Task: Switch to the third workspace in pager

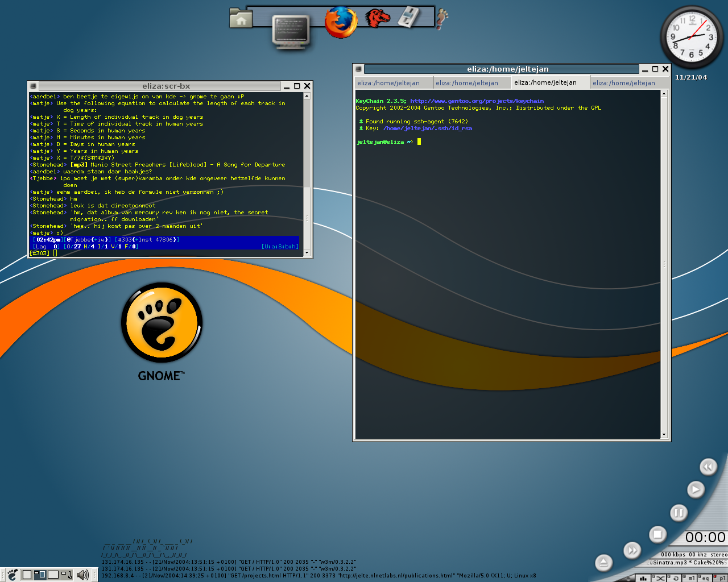Action: tap(53, 575)
